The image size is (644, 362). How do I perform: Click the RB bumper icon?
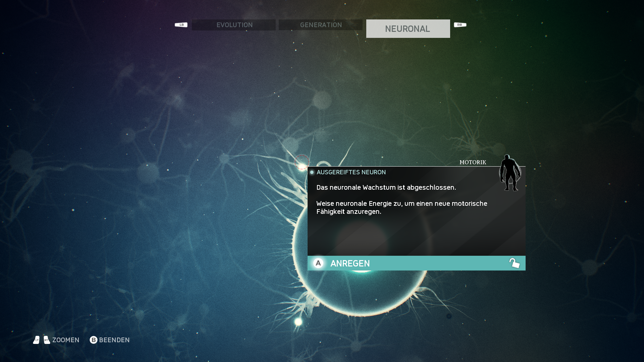coord(460,25)
